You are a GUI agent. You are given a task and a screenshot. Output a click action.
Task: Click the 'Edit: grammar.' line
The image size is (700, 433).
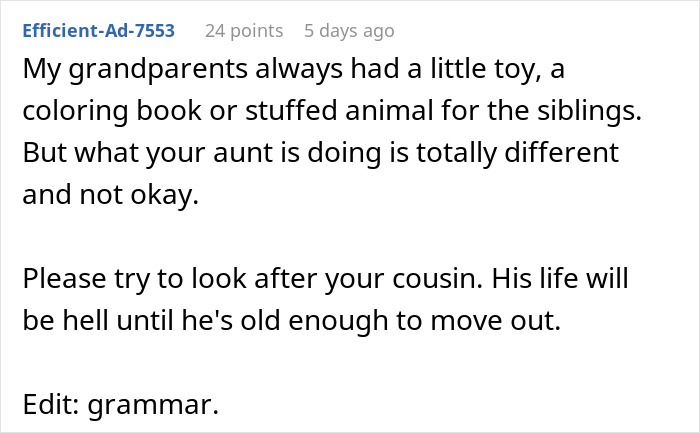point(118,404)
